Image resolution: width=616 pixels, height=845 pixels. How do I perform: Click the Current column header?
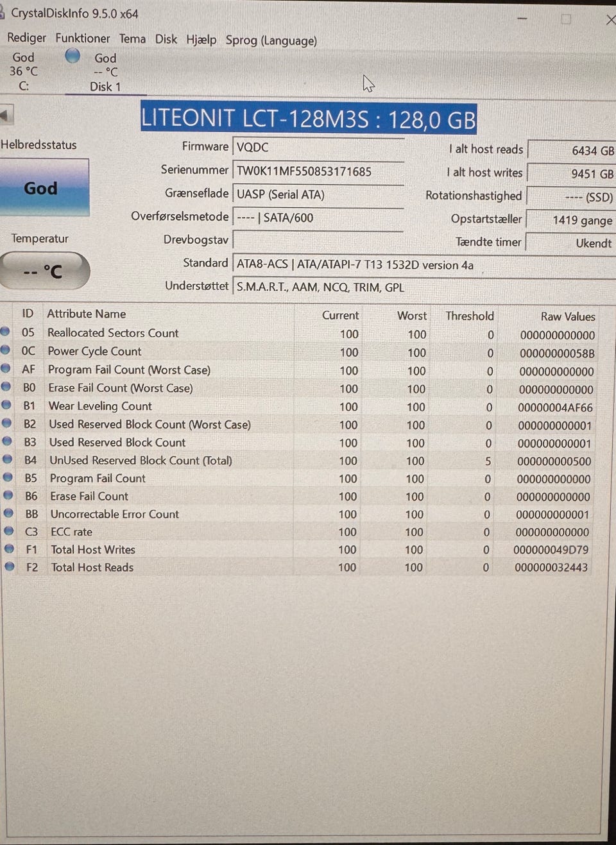pyautogui.click(x=340, y=315)
